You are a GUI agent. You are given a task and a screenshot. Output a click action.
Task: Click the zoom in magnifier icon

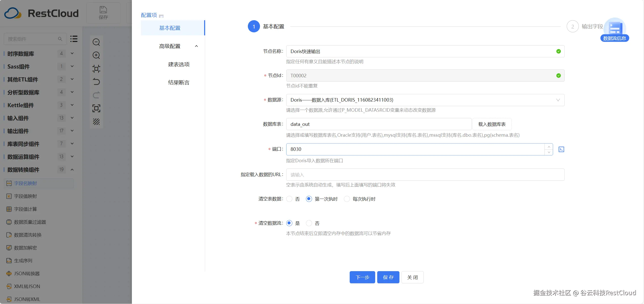point(96,55)
